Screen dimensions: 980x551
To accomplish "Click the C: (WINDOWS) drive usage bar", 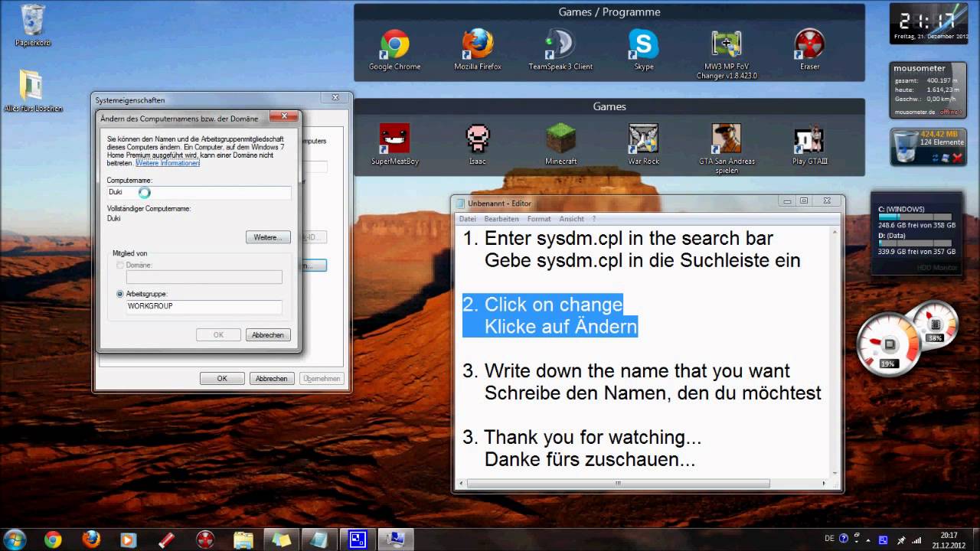I will coord(915,217).
